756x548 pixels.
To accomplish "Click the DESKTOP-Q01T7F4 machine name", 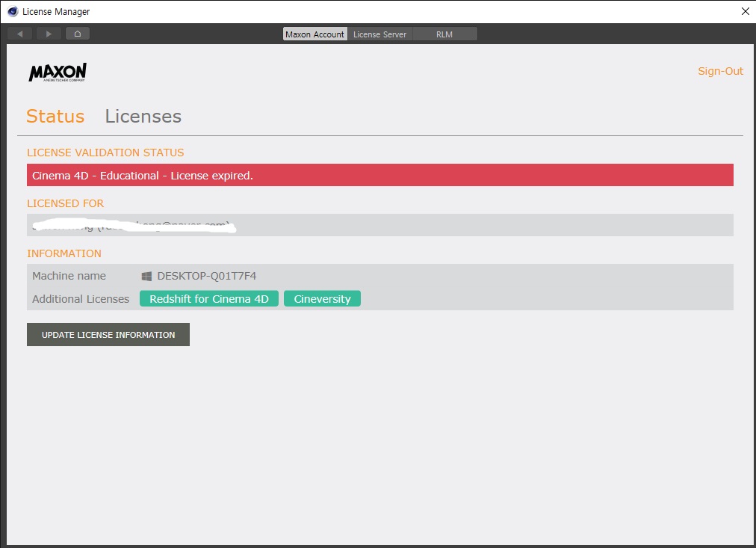I will 207,276.
